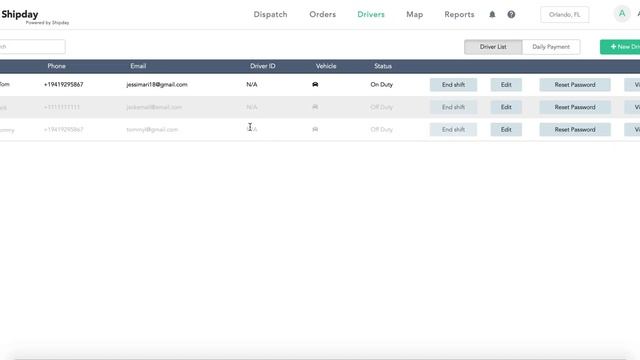The width and height of the screenshot is (640, 360).
Task: Select the phone number +1111111111
Action: 62,107
